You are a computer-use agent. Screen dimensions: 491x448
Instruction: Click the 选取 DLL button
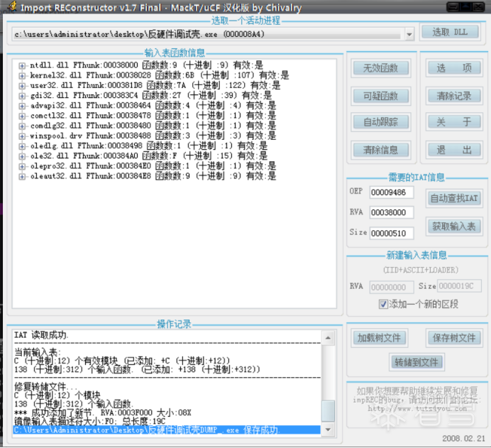(450, 32)
